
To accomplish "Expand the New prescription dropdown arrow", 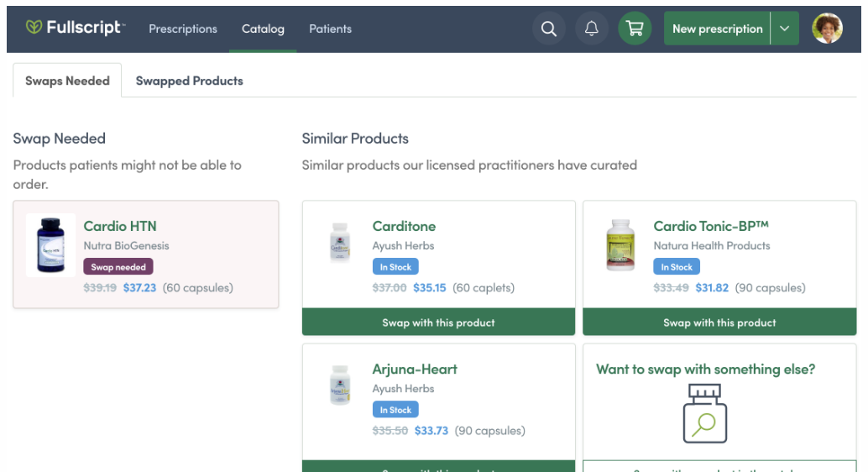I will 785,29.
